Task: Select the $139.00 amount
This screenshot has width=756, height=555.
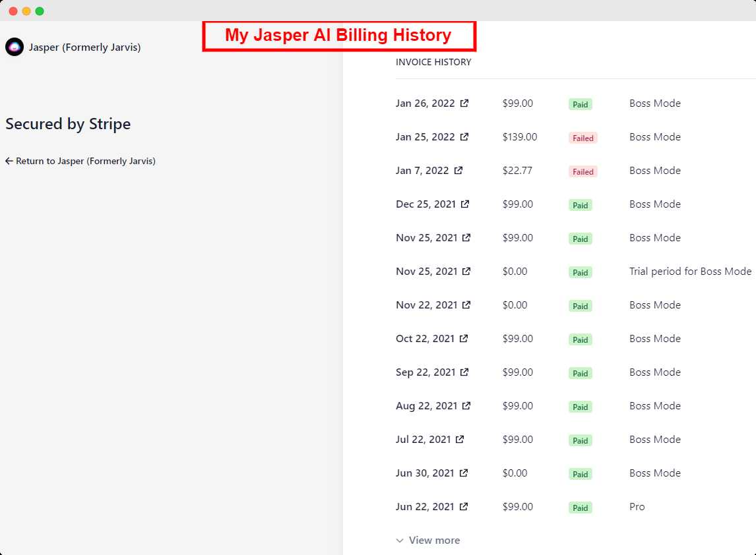Action: pos(520,137)
